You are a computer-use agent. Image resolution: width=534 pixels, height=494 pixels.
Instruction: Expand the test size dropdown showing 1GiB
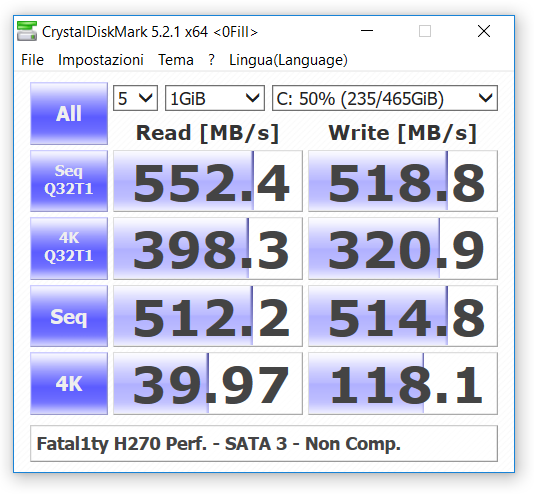point(215,98)
